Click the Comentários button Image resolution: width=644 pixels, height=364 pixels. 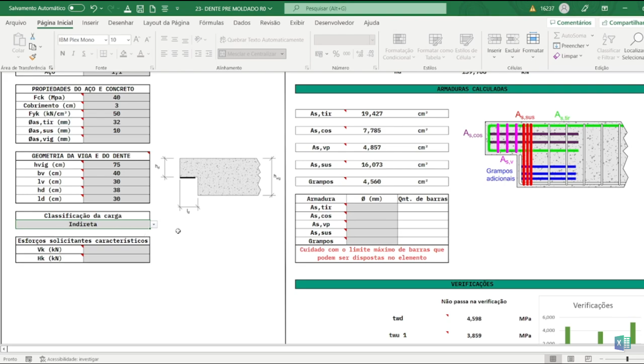[571, 23]
